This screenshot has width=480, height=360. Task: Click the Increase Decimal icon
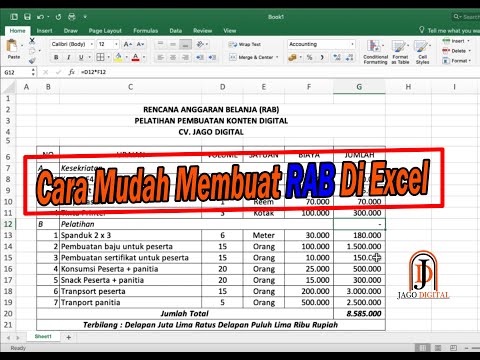[337, 57]
